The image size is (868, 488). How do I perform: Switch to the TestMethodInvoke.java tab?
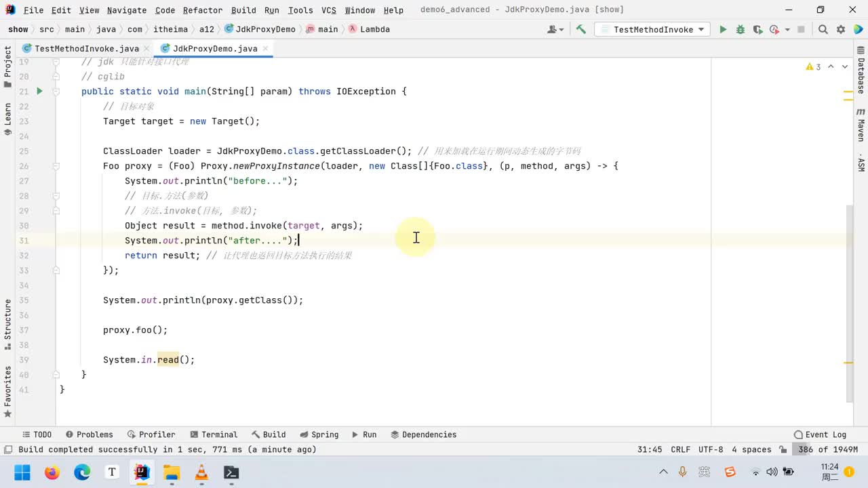[x=86, y=48]
